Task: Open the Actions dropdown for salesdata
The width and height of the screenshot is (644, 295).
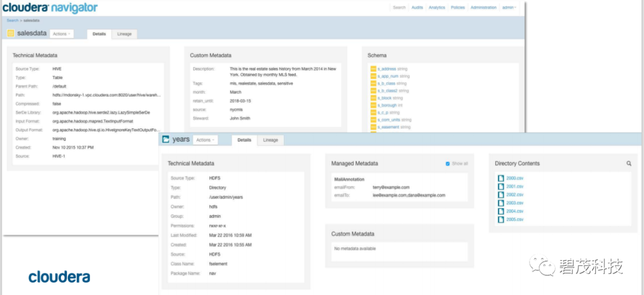Action: point(61,33)
